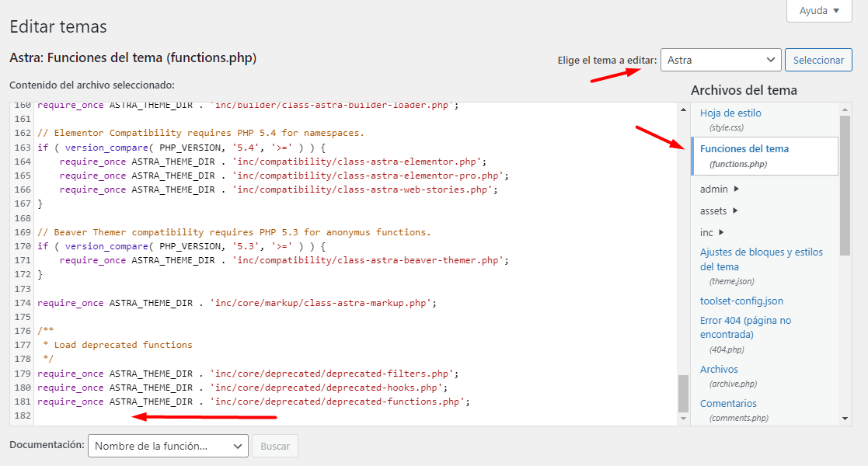Viewport: 868px width, 466px height.
Task: Open Nombre de la función dropdown
Action: pos(168,446)
